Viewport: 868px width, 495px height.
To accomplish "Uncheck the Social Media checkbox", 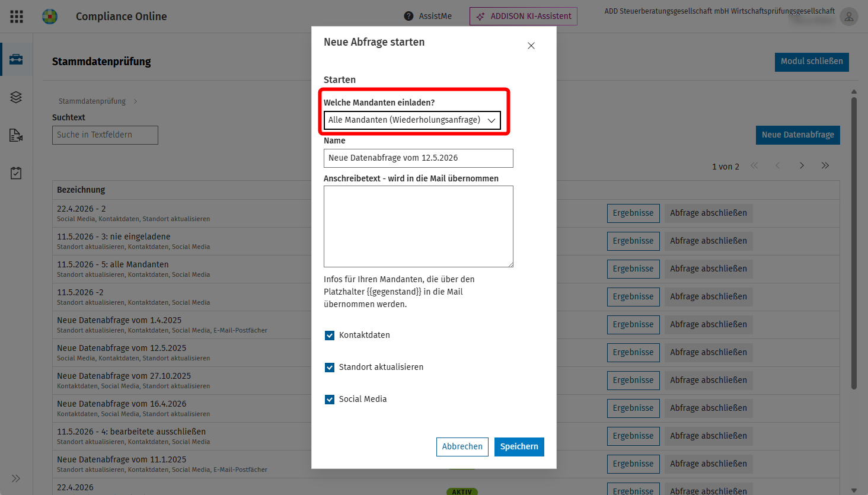I will pos(330,400).
